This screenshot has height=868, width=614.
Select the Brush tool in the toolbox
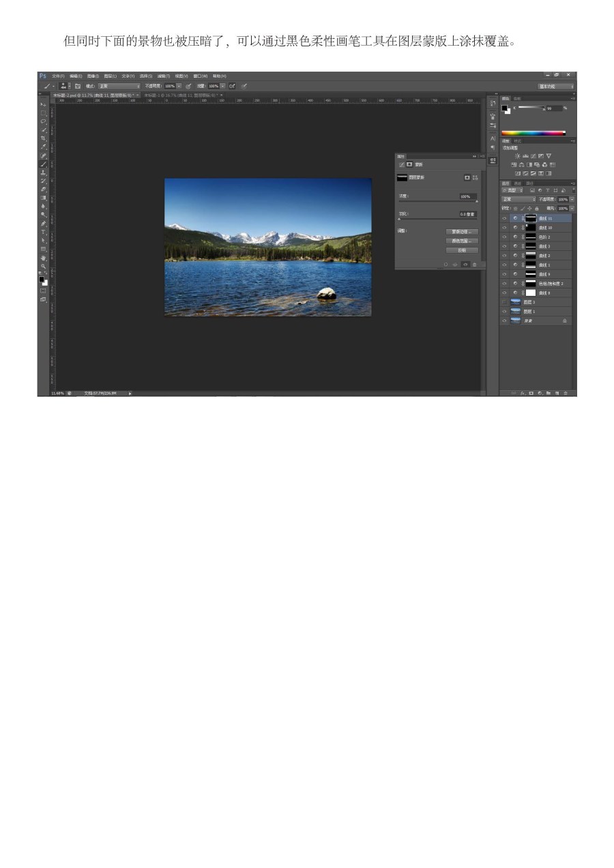43,164
